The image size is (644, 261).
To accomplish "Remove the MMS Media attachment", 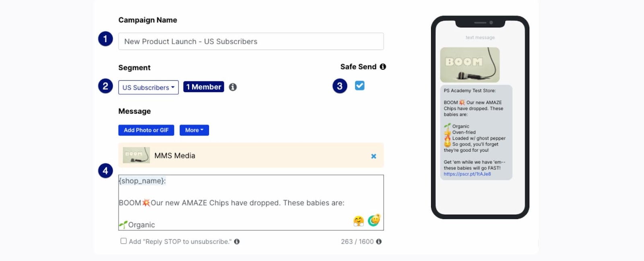I will point(374,156).
